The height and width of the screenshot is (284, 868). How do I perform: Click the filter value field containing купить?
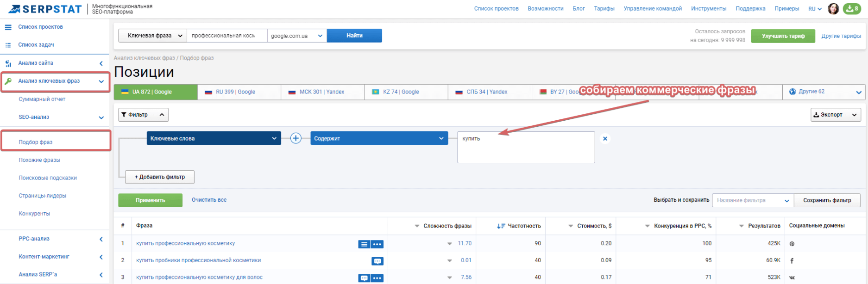pyautogui.click(x=526, y=147)
